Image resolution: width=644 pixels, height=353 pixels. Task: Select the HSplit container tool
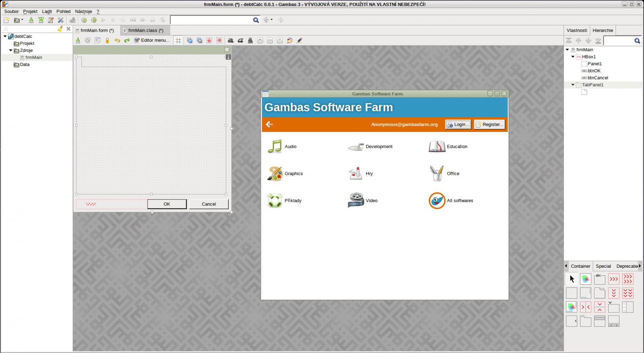click(x=586, y=307)
